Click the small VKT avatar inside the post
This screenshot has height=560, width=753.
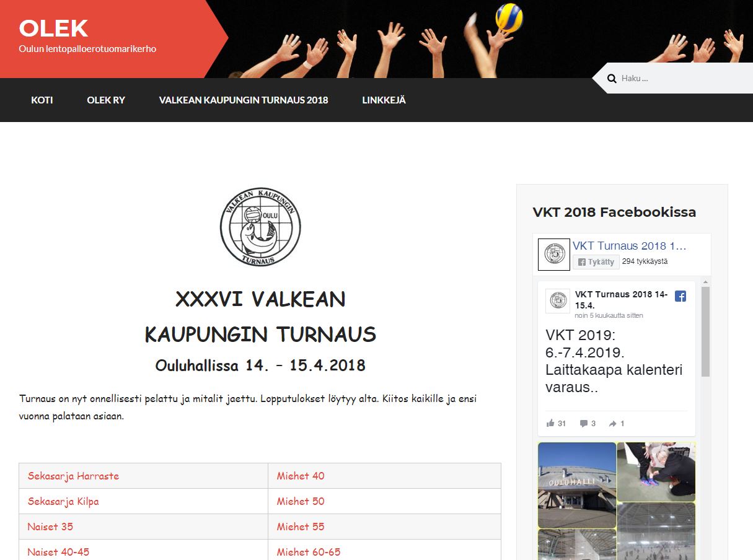(x=558, y=301)
